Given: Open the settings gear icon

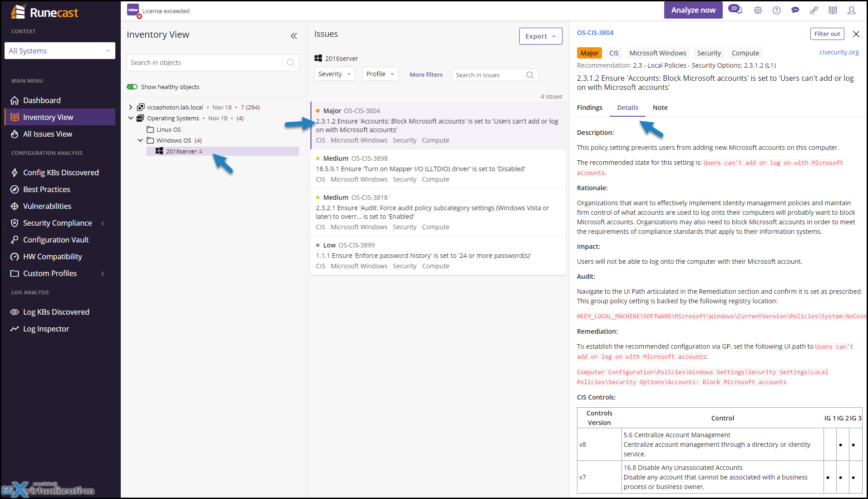Looking at the screenshot, I should (758, 10).
